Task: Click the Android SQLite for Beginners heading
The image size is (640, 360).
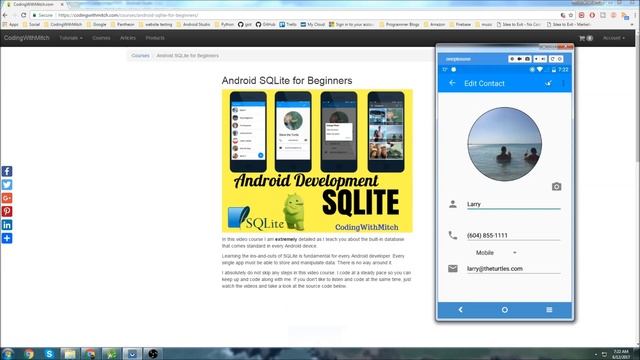Action: point(287,81)
